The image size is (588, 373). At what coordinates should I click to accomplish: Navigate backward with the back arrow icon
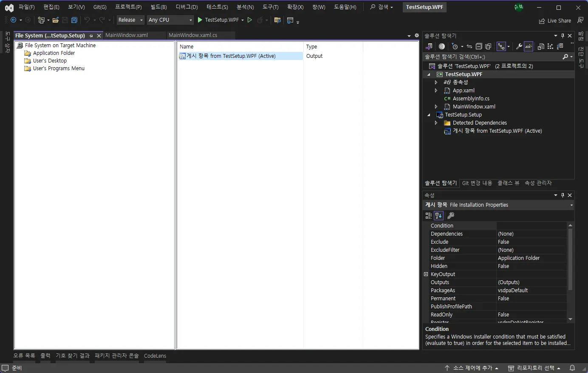14,20
